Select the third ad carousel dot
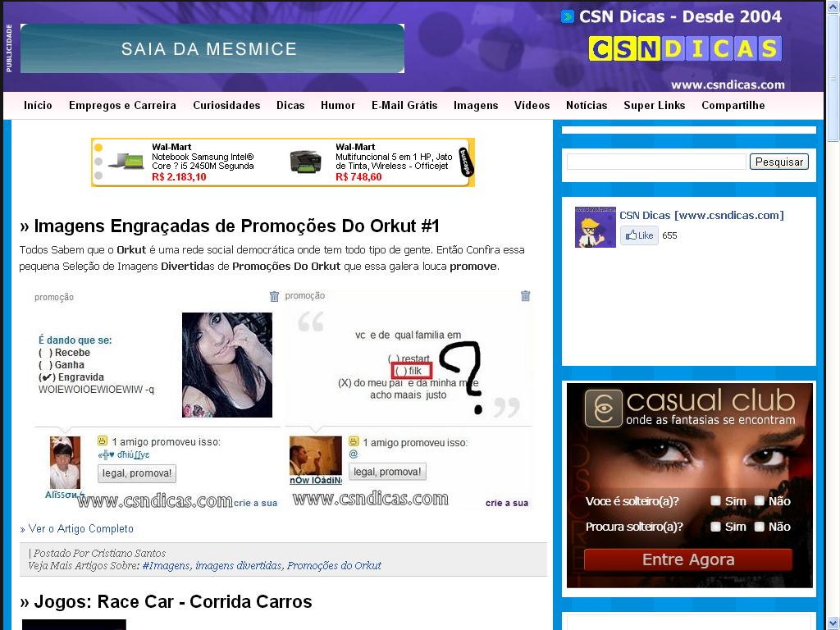The image size is (840, 630). (x=98, y=176)
